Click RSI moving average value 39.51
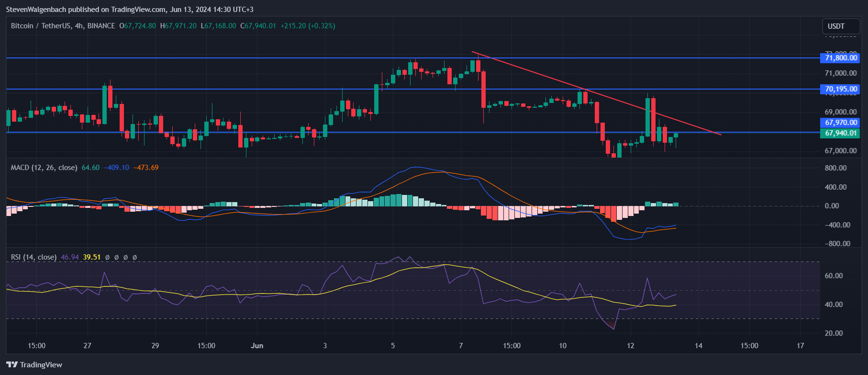Screen dimensions: 868x375 pos(92,257)
